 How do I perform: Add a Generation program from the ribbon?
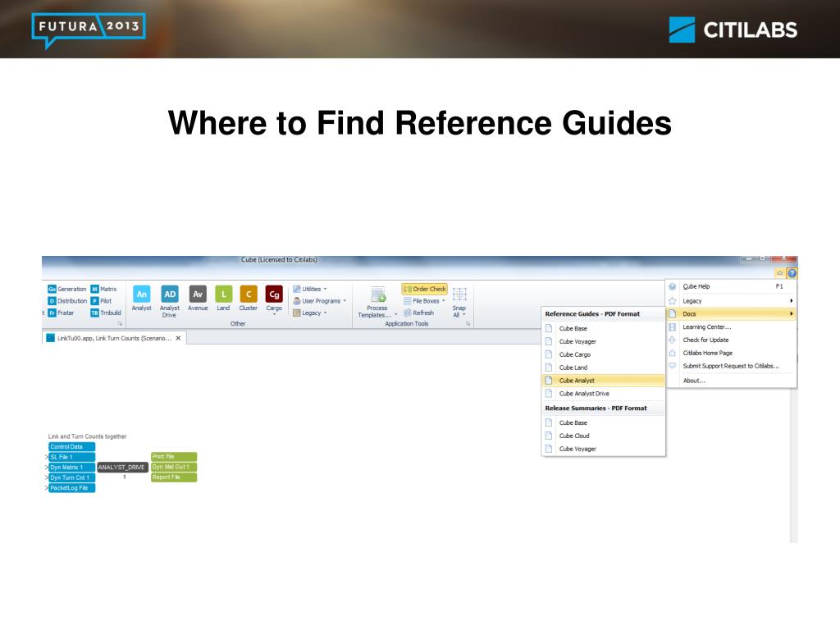(x=67, y=289)
